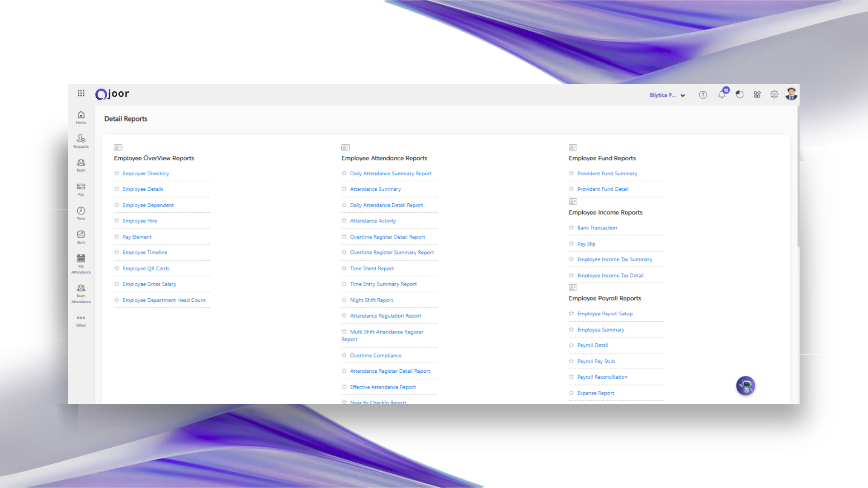Screen dimensions: 868x488
Task: Open the Other menu in sidebar
Action: (81, 320)
